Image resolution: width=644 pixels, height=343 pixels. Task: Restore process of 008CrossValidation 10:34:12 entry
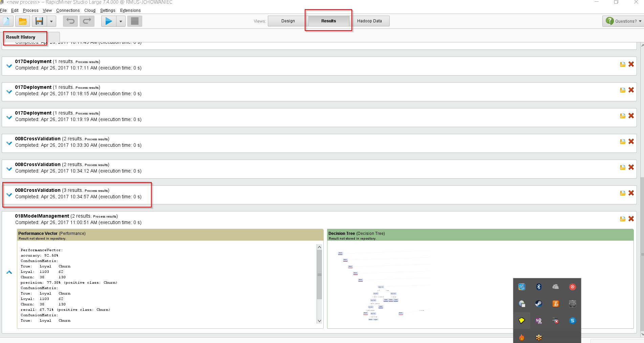(623, 167)
